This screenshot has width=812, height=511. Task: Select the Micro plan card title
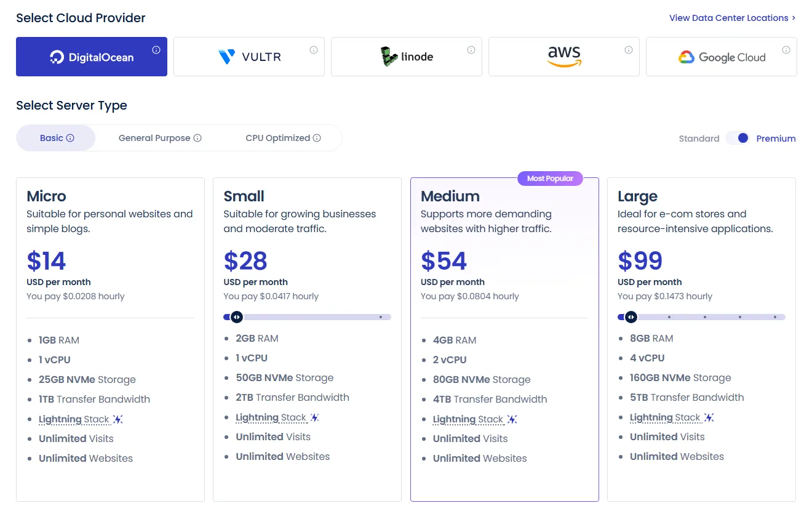pyautogui.click(x=46, y=196)
